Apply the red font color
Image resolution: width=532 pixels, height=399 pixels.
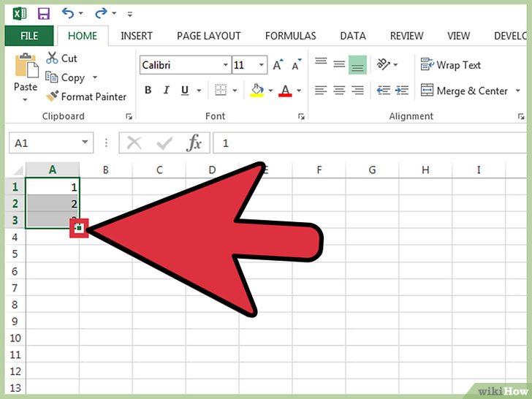point(285,91)
